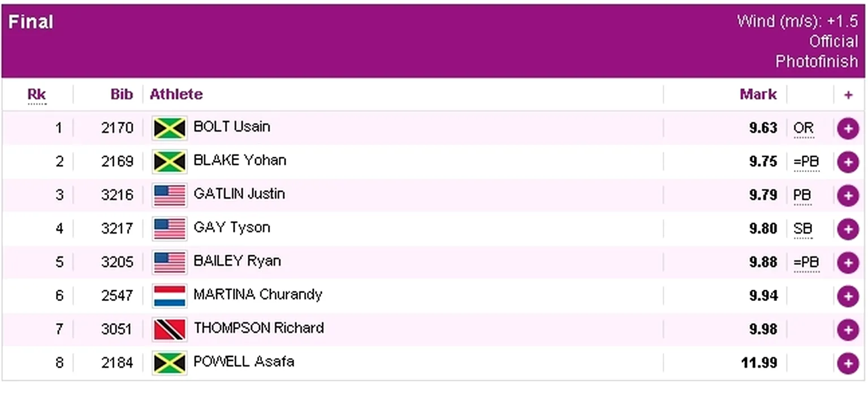The height and width of the screenshot is (396, 868).
Task: Click the OR record abbreviation
Action: [x=803, y=128]
